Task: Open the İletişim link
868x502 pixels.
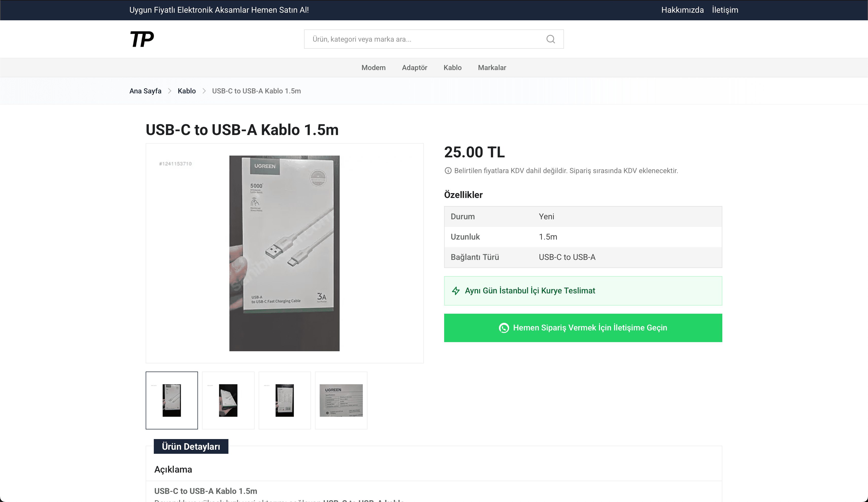Action: click(725, 10)
